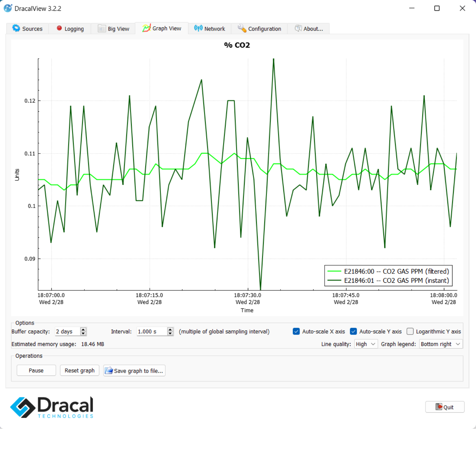Click the Buffer capacity 2 days field
This screenshot has height=476, width=476.
68,331
